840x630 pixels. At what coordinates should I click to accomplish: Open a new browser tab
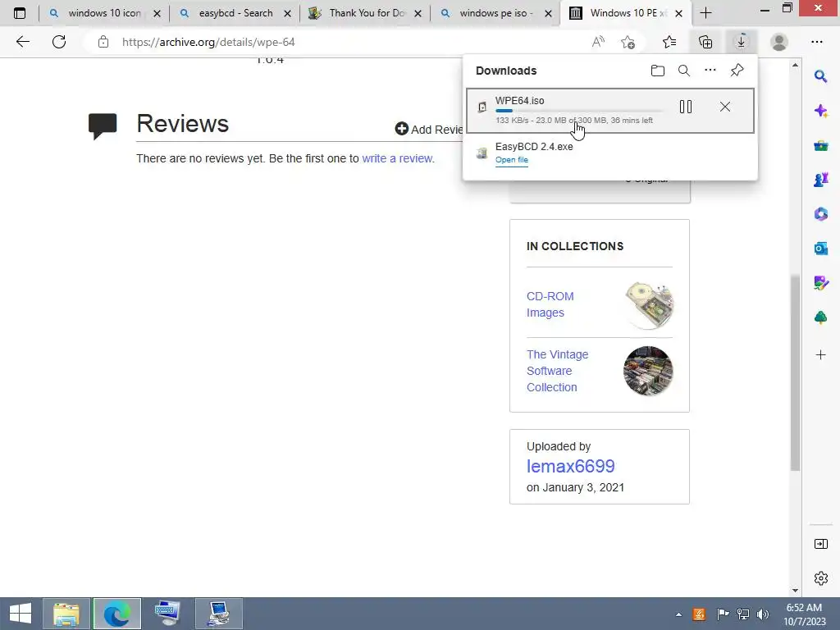(705, 13)
